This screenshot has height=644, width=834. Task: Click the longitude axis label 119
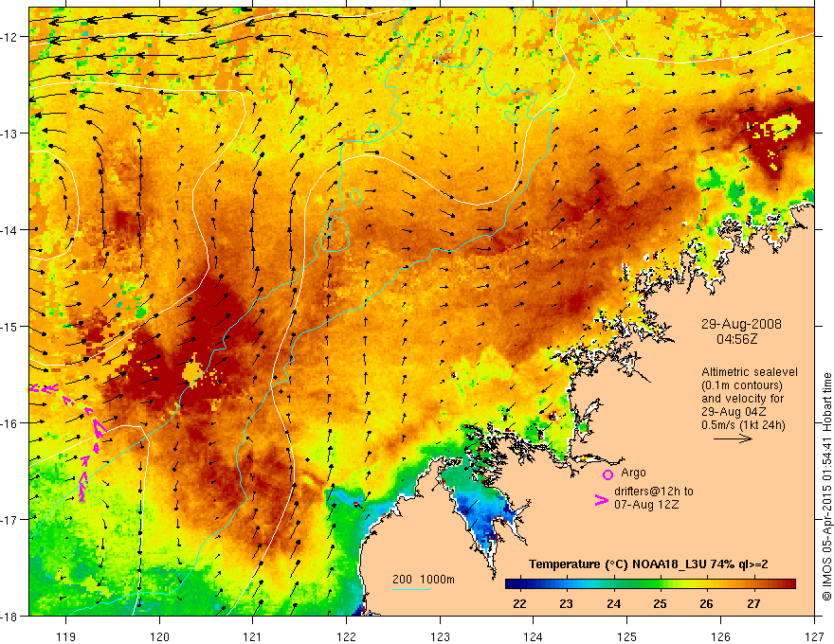[66, 636]
